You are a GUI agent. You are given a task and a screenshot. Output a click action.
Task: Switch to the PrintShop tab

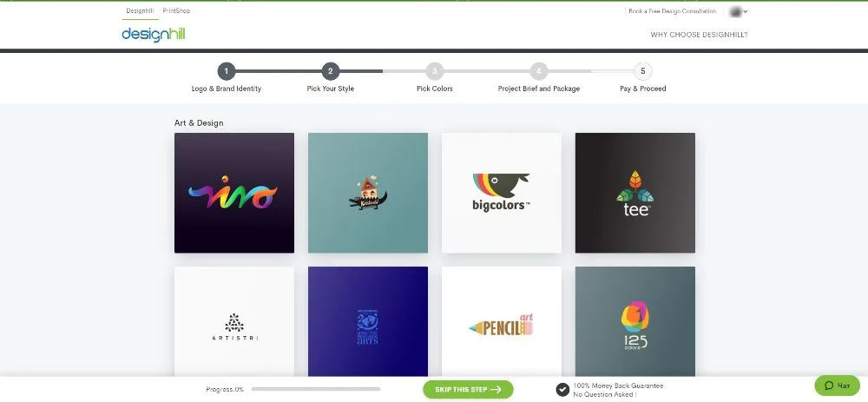tap(176, 11)
